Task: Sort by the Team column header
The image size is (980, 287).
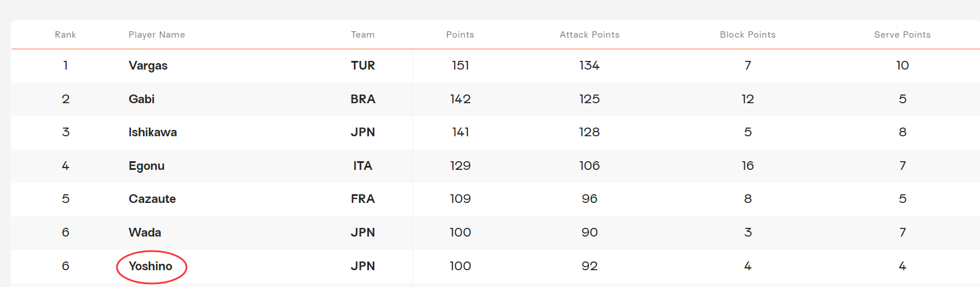Action: [x=363, y=35]
